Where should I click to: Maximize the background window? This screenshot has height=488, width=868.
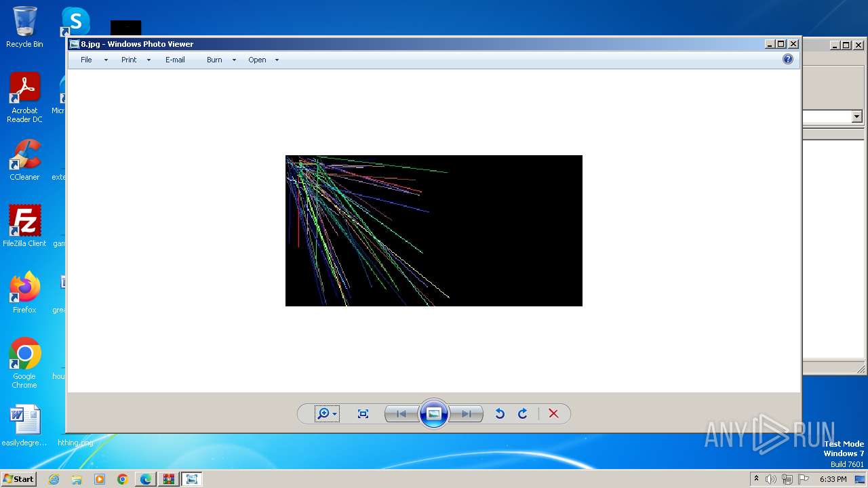click(846, 45)
